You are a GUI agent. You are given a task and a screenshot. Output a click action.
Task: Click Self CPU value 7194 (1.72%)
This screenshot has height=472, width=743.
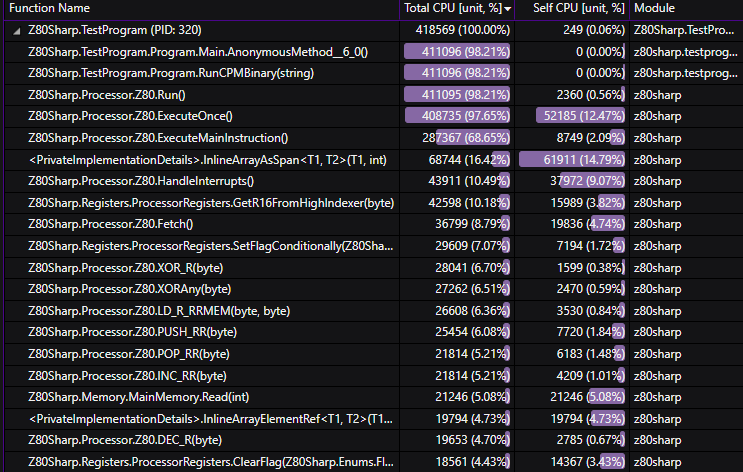point(590,246)
